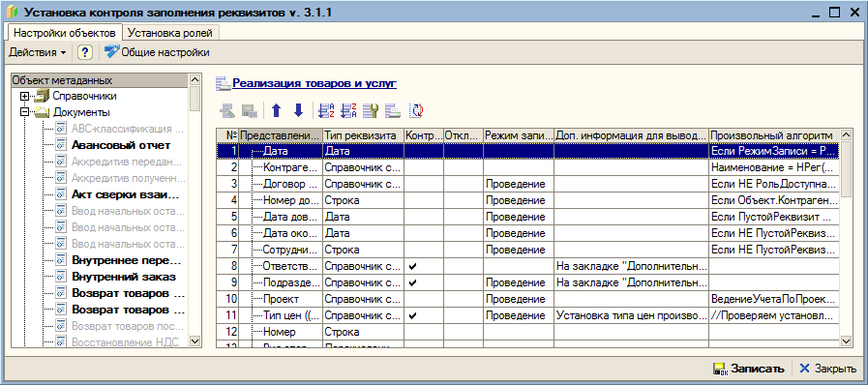Screen dimensions: 868x385
Task: Click the Записать button
Action: tap(748, 369)
